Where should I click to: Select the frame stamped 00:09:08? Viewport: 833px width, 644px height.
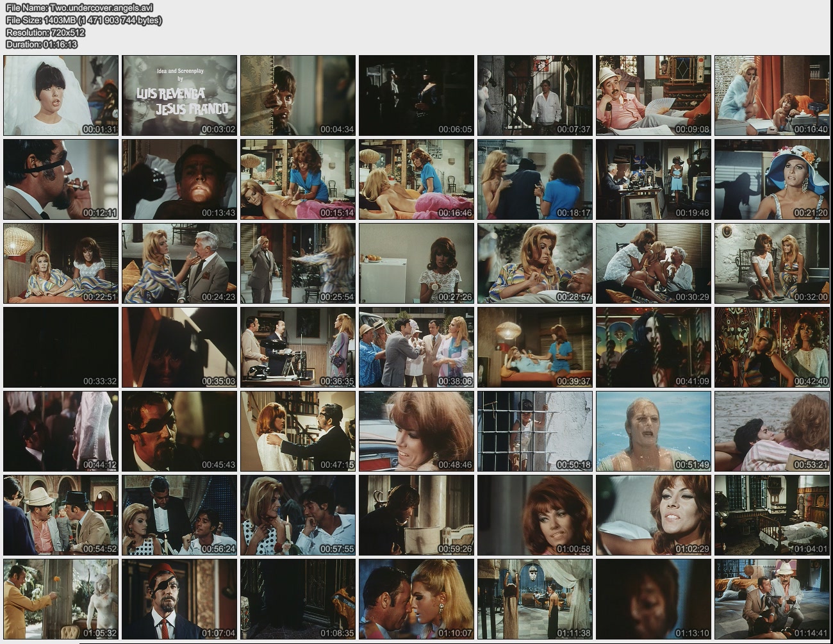(x=654, y=95)
